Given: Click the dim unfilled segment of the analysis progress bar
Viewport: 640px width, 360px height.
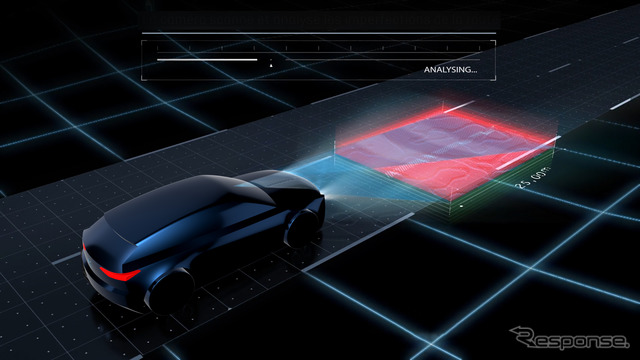Looking at the screenshot, I should pos(382,60).
